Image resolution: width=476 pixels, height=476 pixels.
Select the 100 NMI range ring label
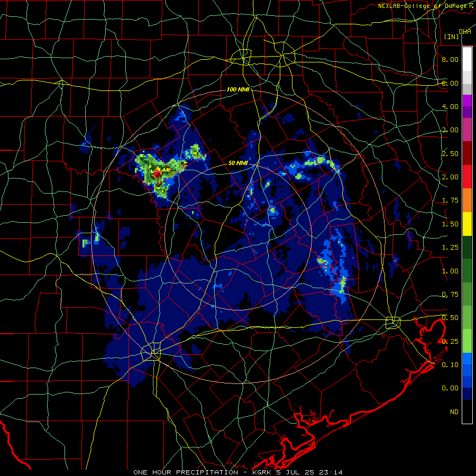[238, 89]
